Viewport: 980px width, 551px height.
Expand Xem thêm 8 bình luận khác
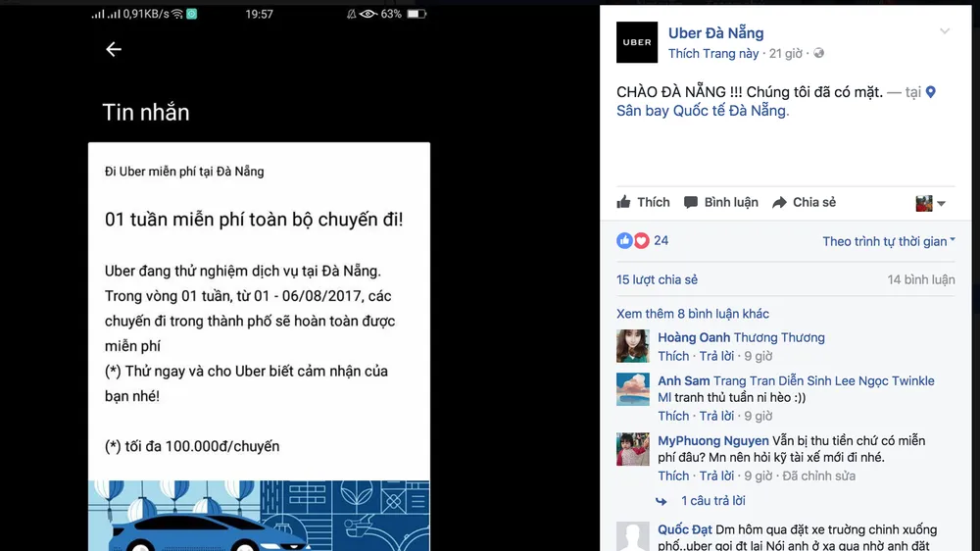[x=693, y=314]
